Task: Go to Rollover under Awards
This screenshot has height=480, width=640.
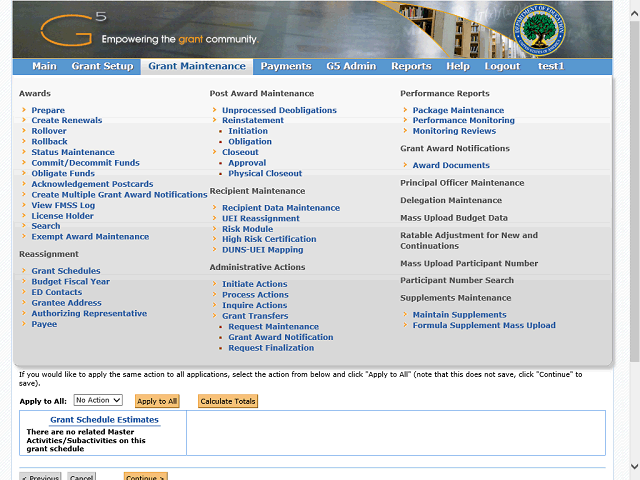Action: (x=49, y=131)
